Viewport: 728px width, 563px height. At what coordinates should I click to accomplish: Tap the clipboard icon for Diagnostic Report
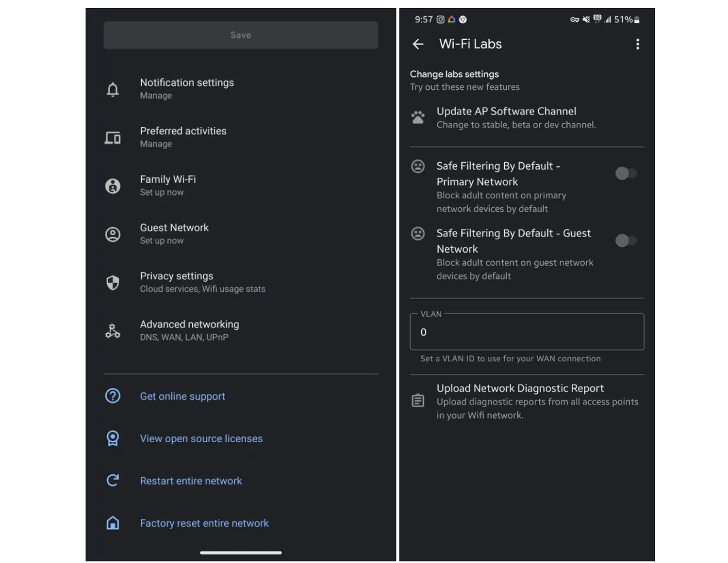[x=418, y=401]
